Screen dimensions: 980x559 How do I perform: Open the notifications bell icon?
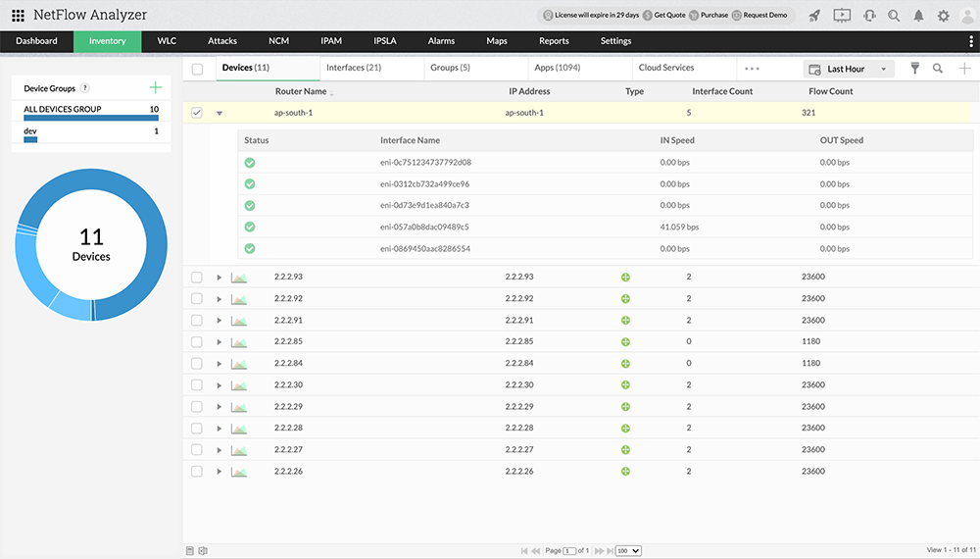click(x=918, y=16)
